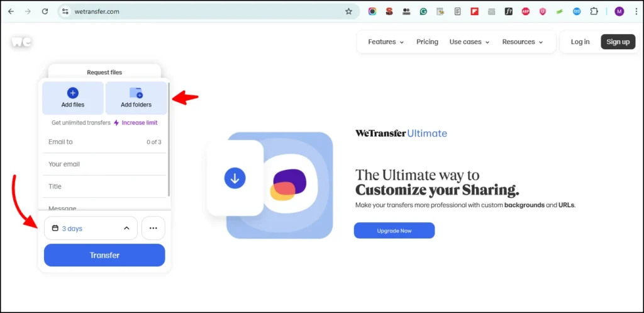Open the browser extensions puzzle icon
644x313 pixels.
pos(594,11)
